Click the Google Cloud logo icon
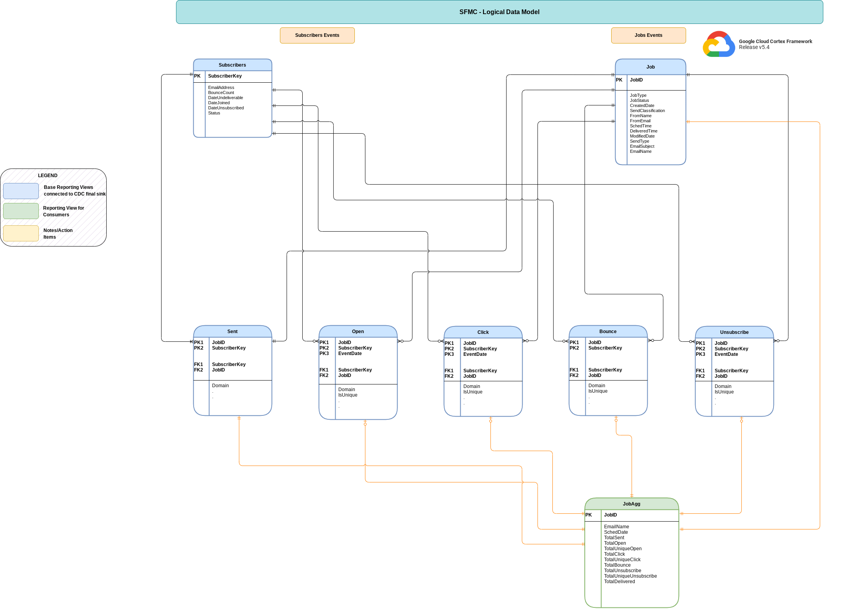Image resolution: width=868 pixels, height=609 pixels. point(719,45)
